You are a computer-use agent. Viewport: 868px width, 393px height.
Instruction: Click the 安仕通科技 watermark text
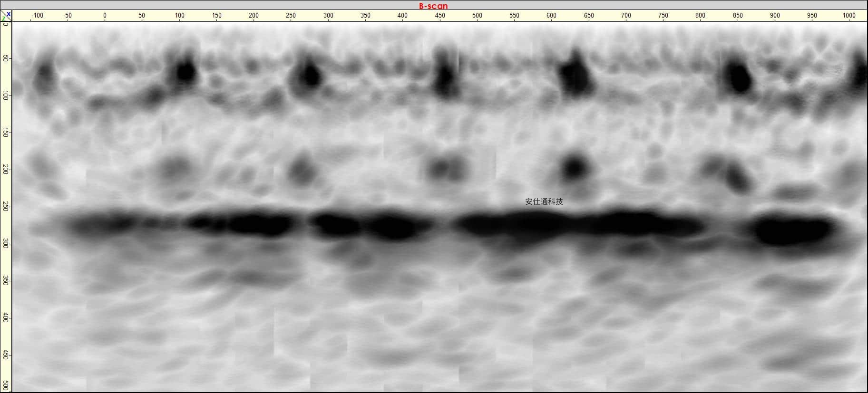(544, 201)
